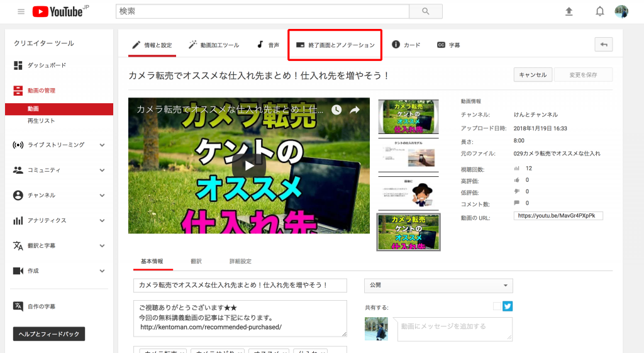Click the music note audio icon
The width and height of the screenshot is (644, 353).
coord(260,45)
